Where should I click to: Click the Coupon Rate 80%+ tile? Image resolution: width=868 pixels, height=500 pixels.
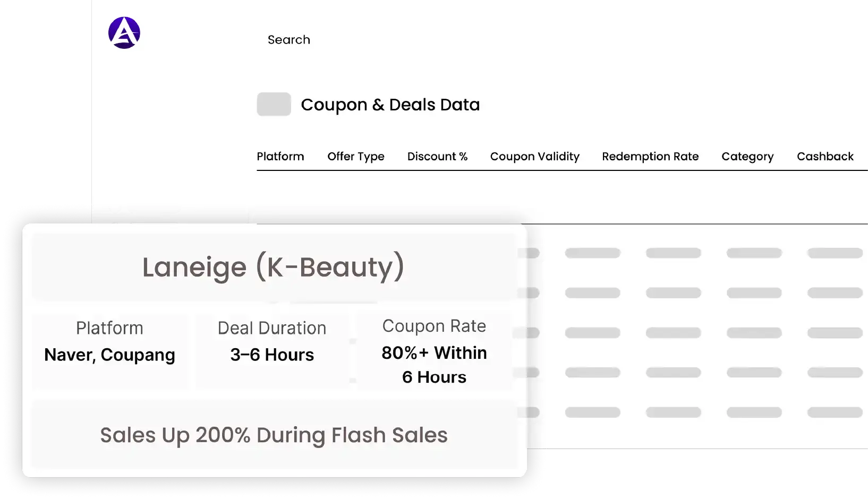click(x=434, y=351)
